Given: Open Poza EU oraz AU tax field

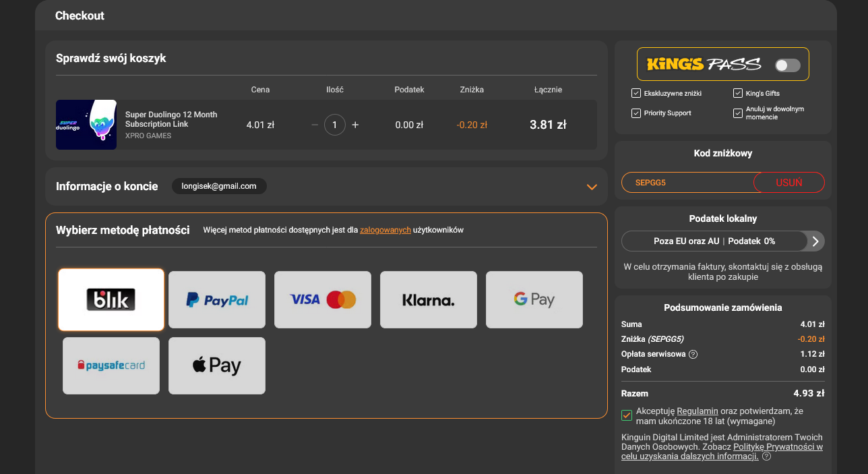Looking at the screenshot, I should pyautogui.click(x=714, y=241).
